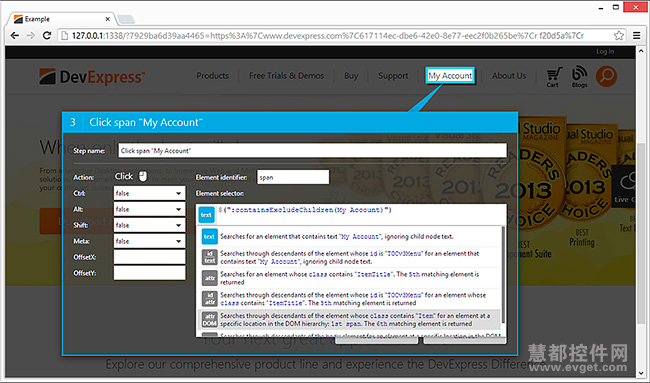
Task: Open the Blogs feed icon
Action: coord(580,77)
